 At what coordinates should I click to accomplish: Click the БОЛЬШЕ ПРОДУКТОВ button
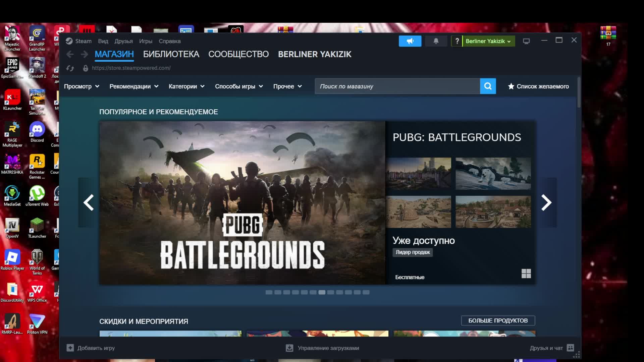point(498,320)
